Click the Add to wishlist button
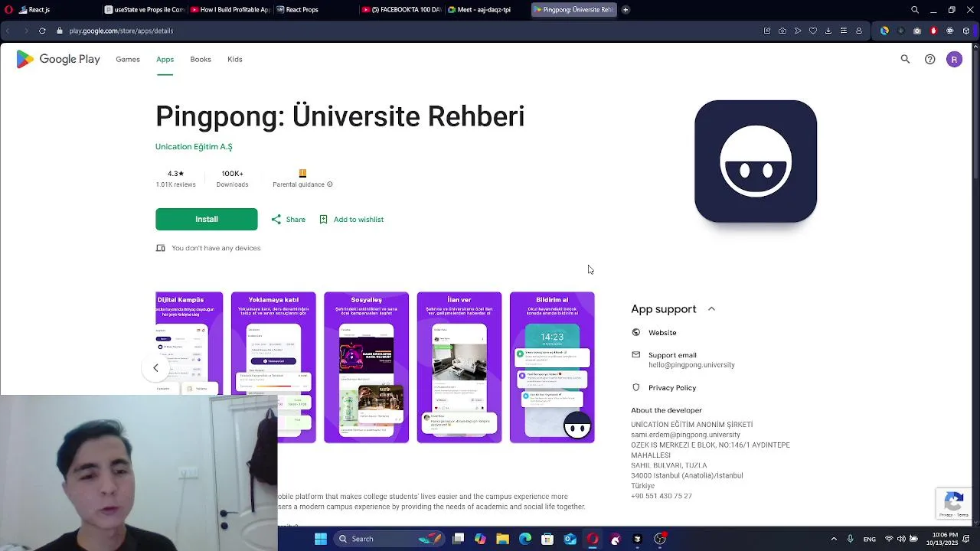This screenshot has height=551, width=980. pos(351,220)
